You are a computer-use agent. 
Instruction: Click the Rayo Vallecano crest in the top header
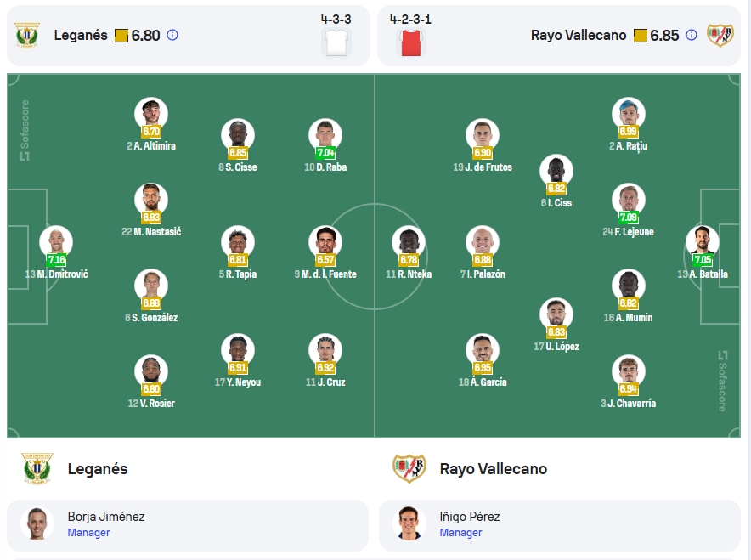pyautogui.click(x=720, y=35)
